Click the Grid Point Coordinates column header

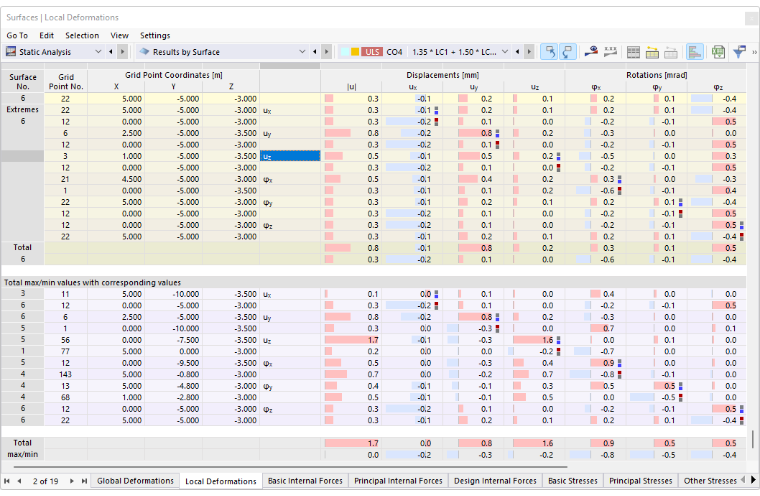tap(174, 75)
